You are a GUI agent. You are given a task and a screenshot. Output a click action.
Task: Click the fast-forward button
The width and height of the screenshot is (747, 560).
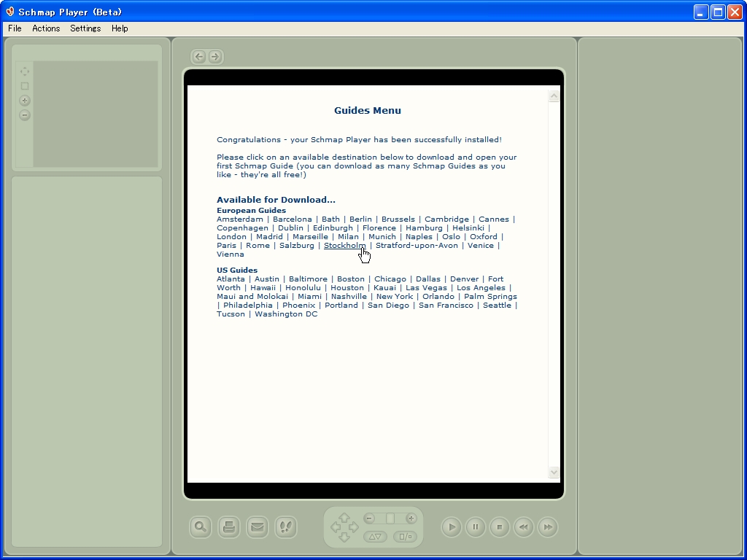(x=548, y=527)
